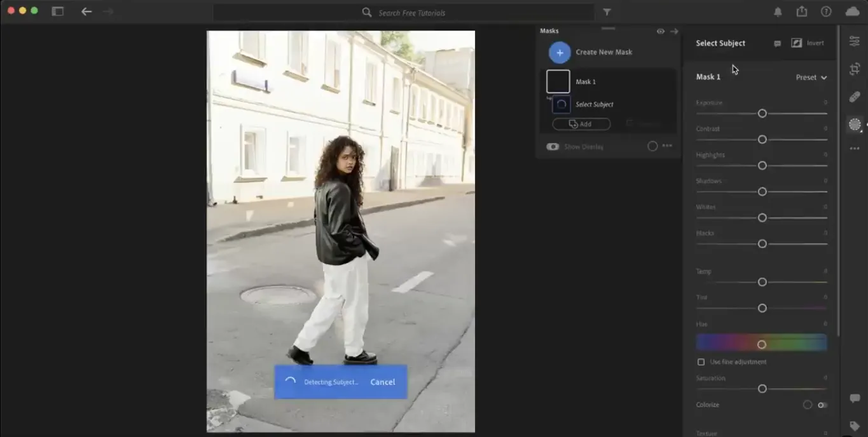Open the notifications bell

[x=778, y=12]
